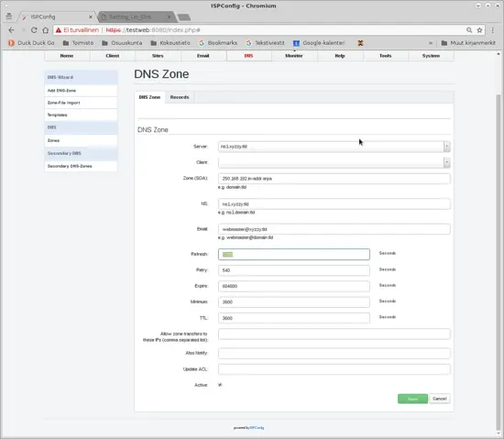Go back using browser back arrow

(x=11, y=30)
